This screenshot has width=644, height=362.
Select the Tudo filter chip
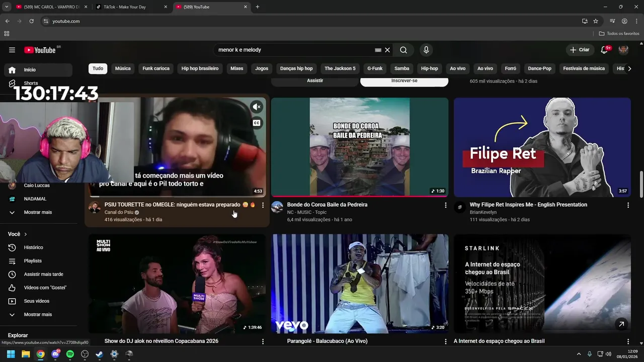click(98, 68)
